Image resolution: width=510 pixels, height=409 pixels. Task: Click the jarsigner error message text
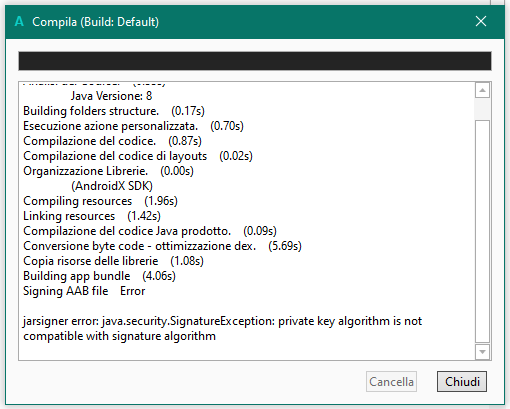[222, 328]
